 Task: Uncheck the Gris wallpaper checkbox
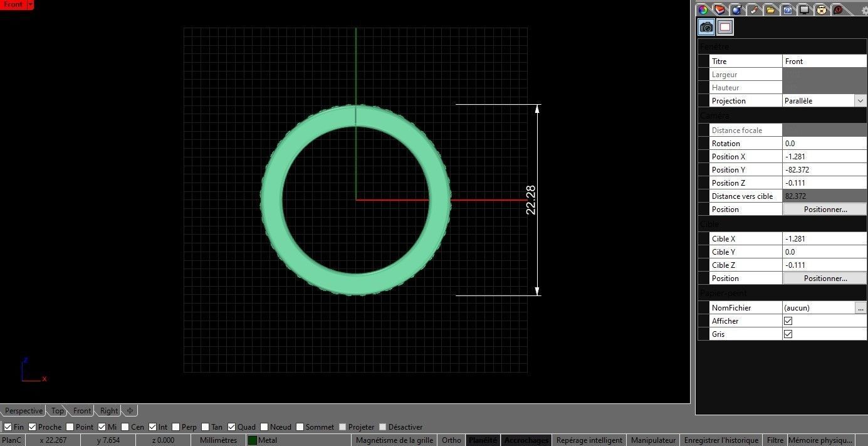788,334
